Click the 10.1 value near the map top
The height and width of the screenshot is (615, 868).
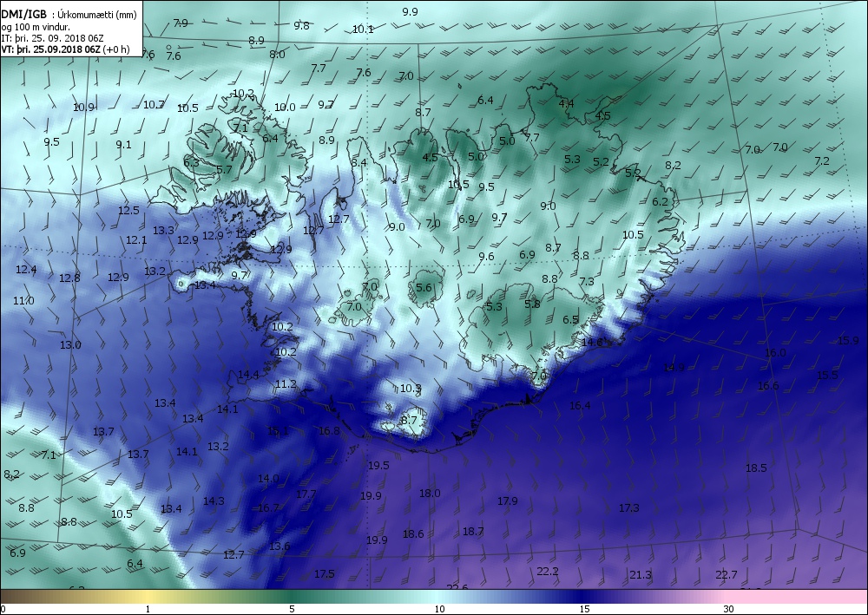[x=363, y=29]
